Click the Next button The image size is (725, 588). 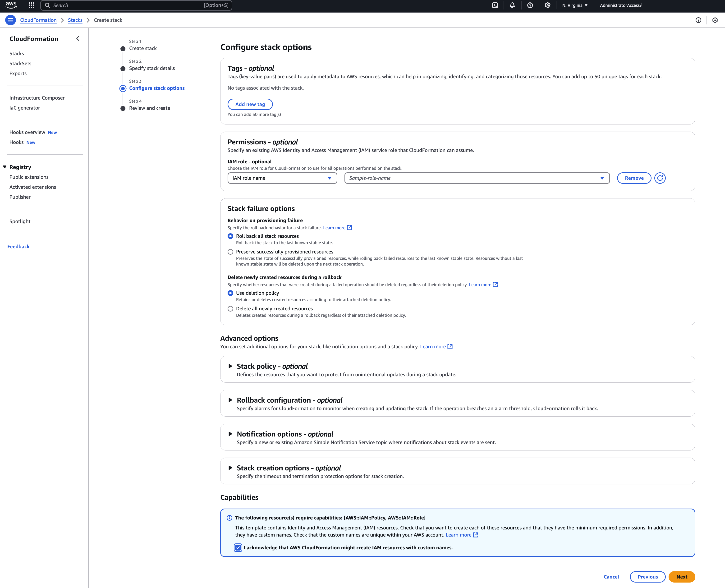[681, 577]
